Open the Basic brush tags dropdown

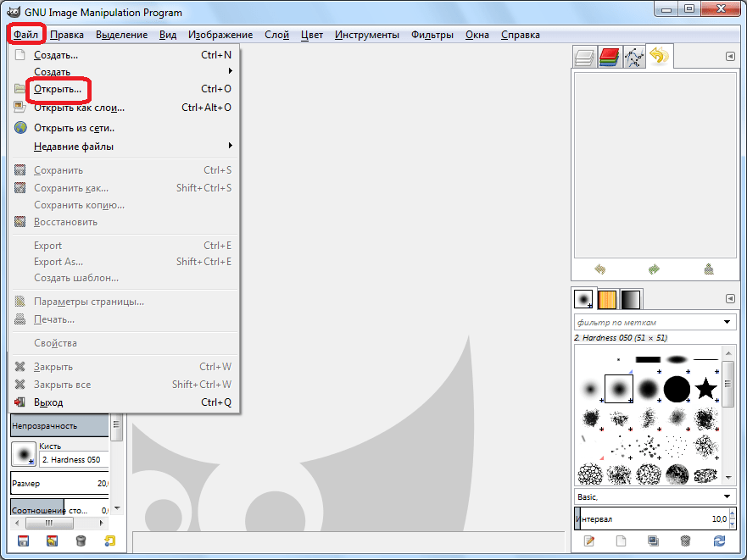[727, 496]
